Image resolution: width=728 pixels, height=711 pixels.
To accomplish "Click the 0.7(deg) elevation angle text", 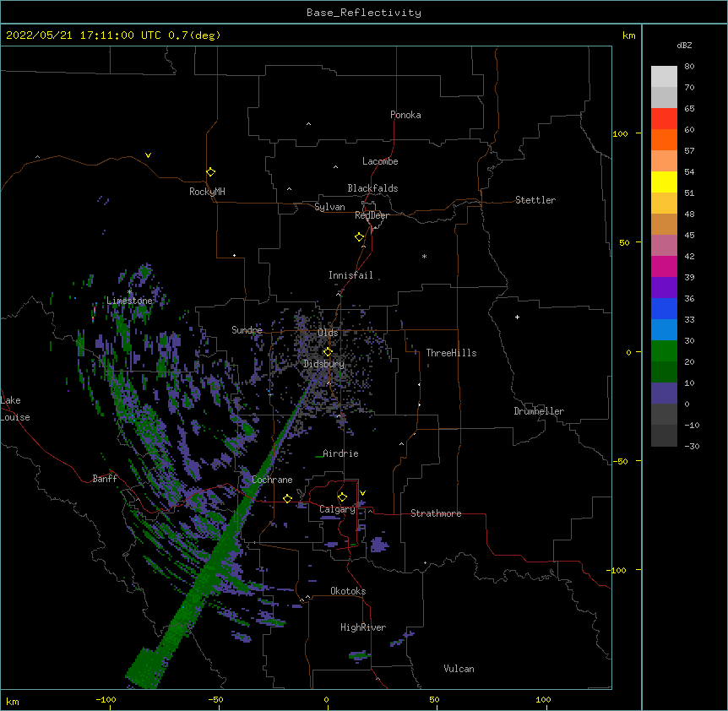I will pyautogui.click(x=194, y=35).
